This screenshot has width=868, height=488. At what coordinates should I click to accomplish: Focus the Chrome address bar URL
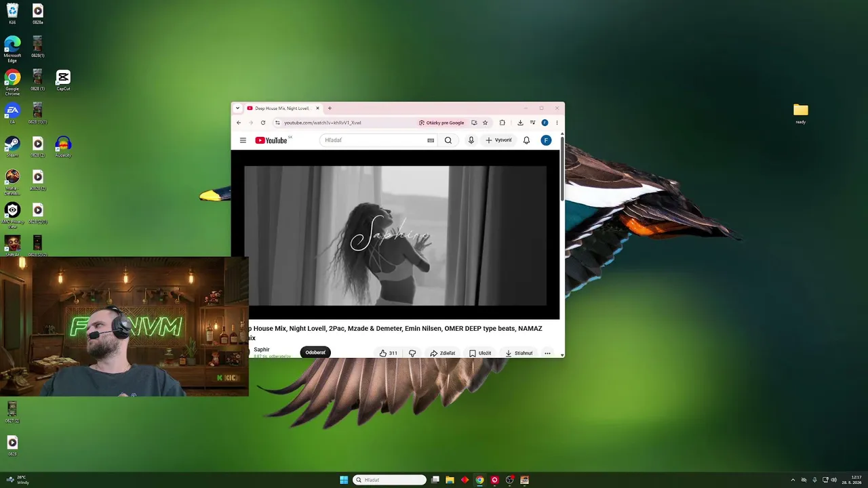point(323,123)
